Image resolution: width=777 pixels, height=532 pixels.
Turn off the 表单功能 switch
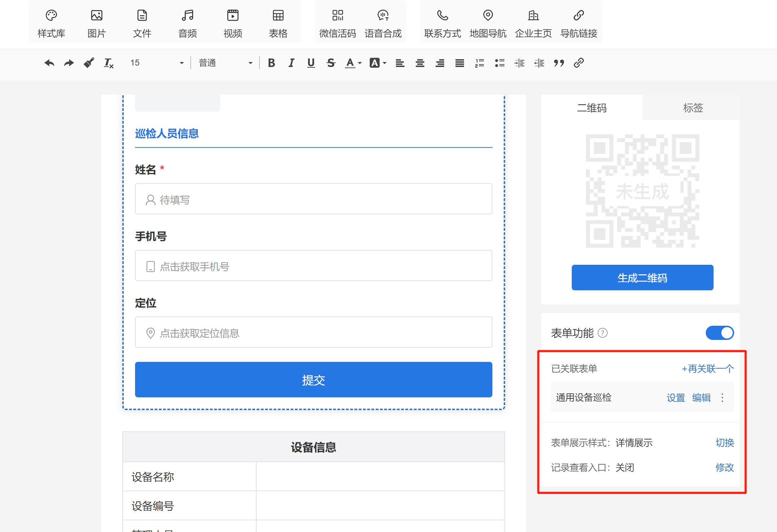point(720,333)
